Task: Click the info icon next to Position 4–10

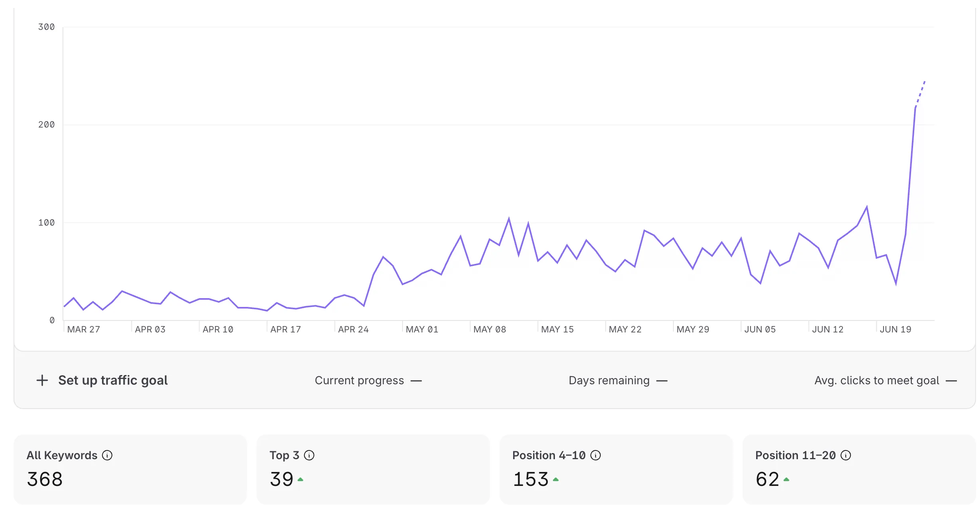Action: pyautogui.click(x=596, y=455)
